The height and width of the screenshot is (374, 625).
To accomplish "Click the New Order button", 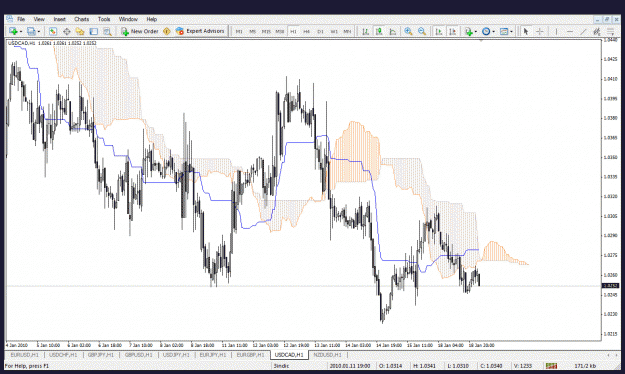I will 140,31.
